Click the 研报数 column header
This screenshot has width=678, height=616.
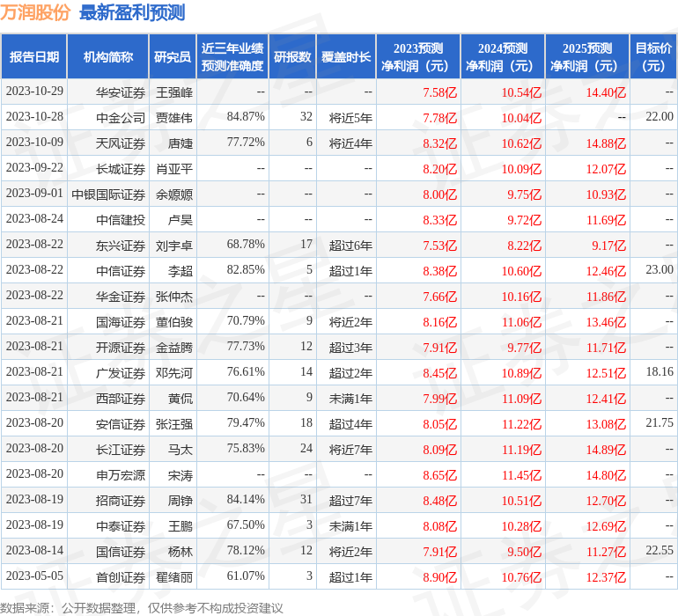292,56
